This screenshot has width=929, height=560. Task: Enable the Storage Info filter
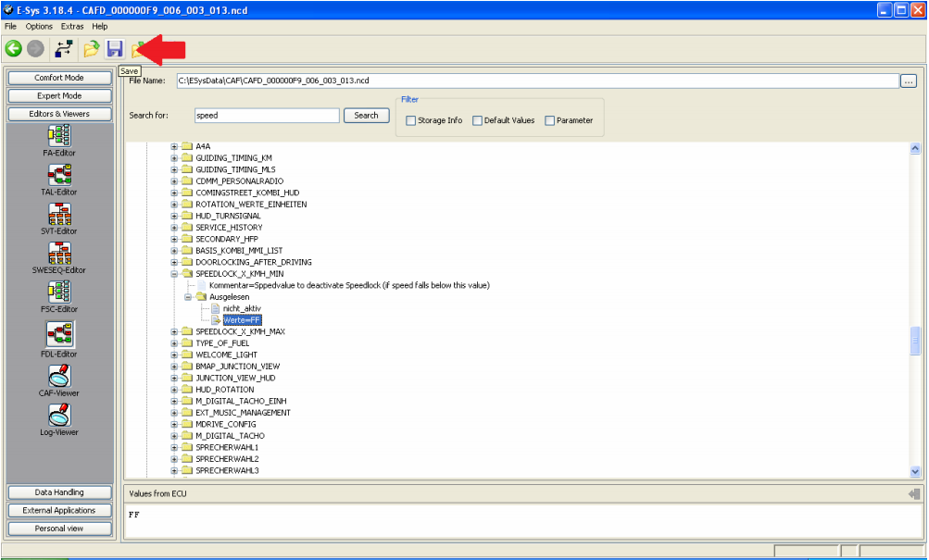410,120
